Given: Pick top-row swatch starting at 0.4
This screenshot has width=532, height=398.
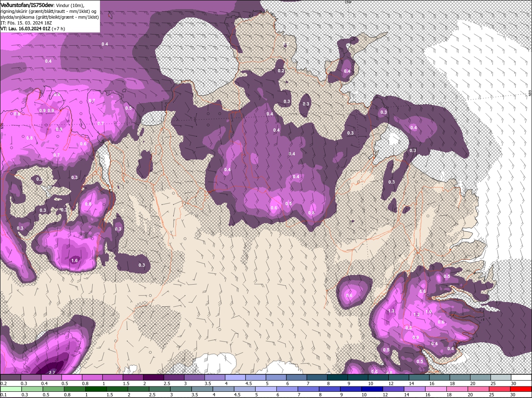Looking at the screenshot, I should [51, 377].
